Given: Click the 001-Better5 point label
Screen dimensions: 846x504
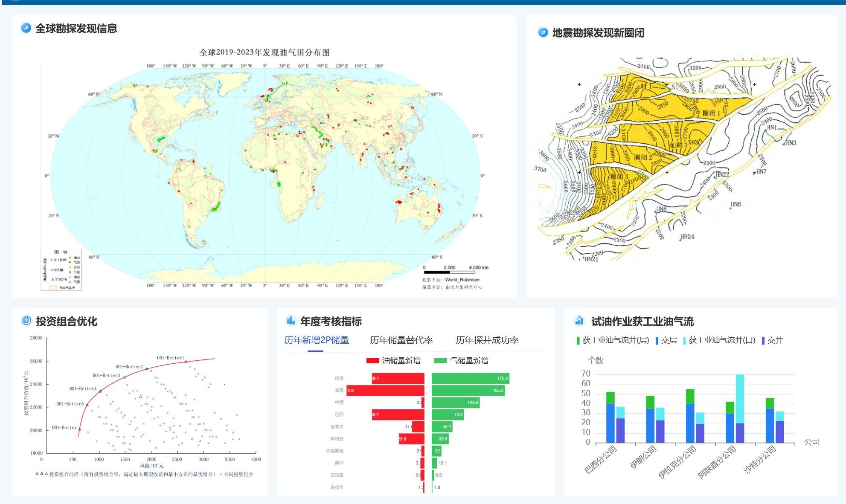Looking at the screenshot, I should tap(70, 404).
